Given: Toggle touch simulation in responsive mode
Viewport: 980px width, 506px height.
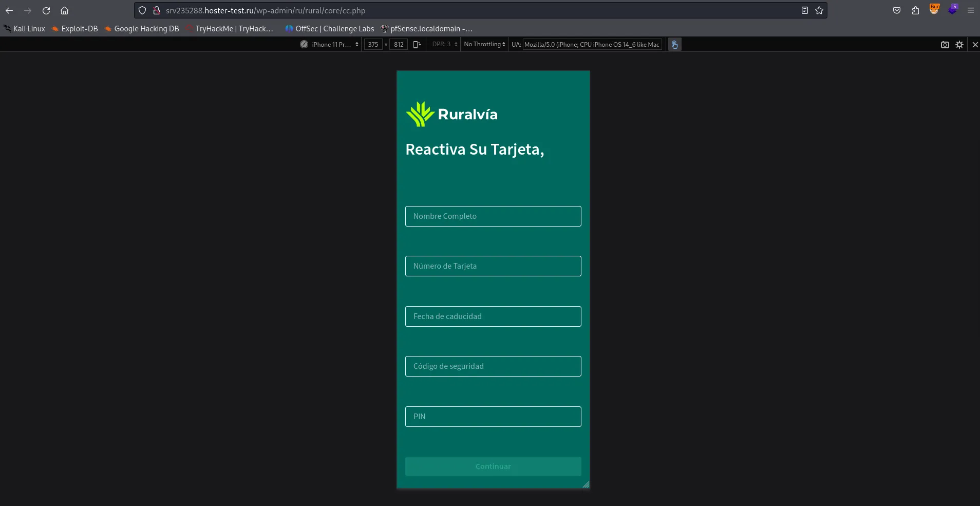Looking at the screenshot, I should tap(675, 45).
